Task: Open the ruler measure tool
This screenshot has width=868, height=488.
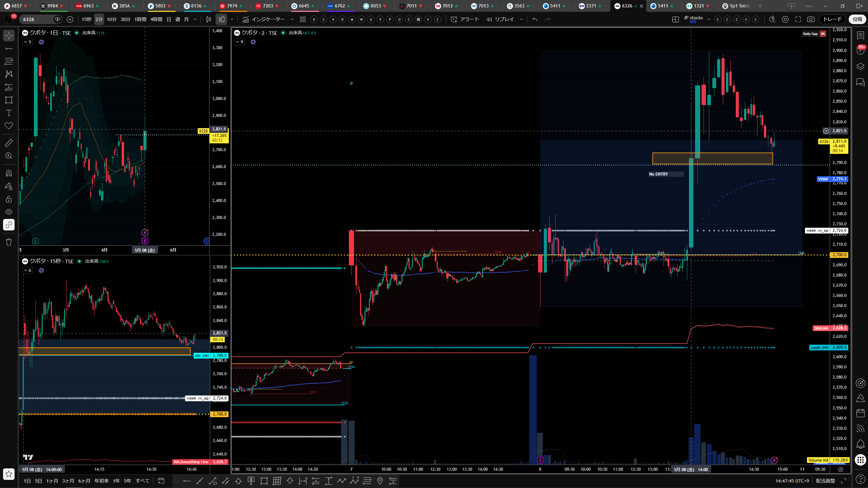Action: tap(9, 143)
